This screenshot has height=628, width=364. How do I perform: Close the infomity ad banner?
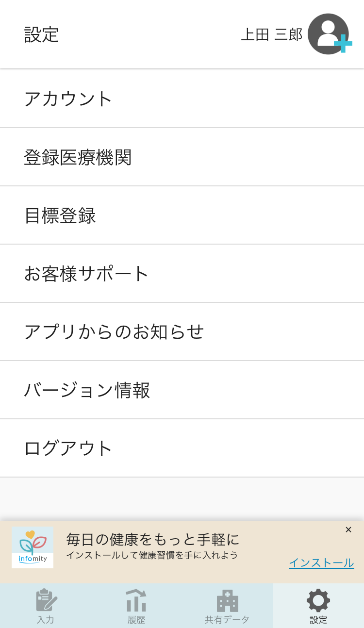point(348,530)
